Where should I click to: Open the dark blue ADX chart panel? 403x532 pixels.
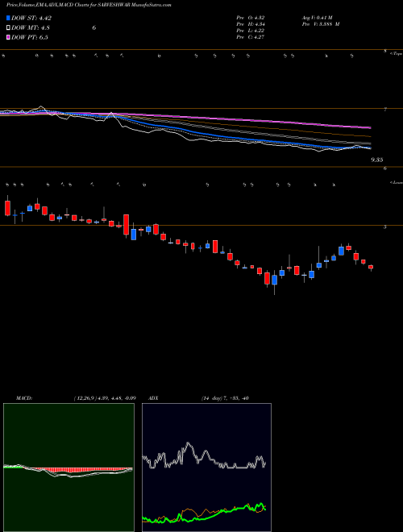[x=206, y=468]
